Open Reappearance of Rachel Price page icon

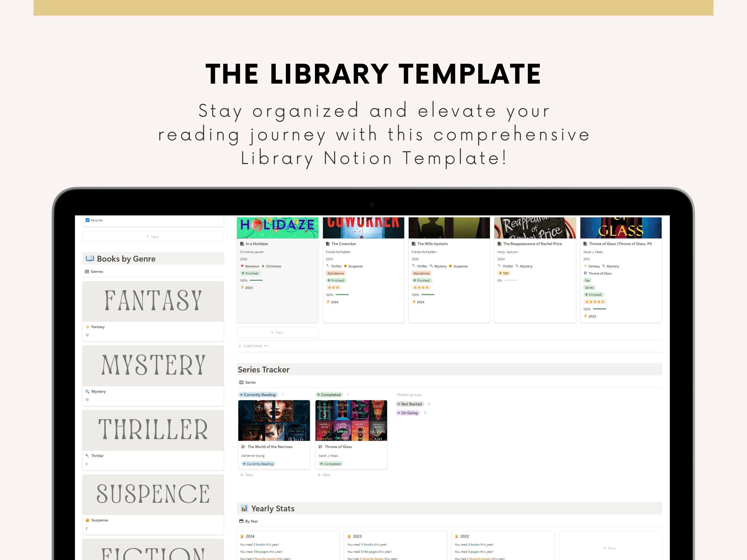point(499,244)
